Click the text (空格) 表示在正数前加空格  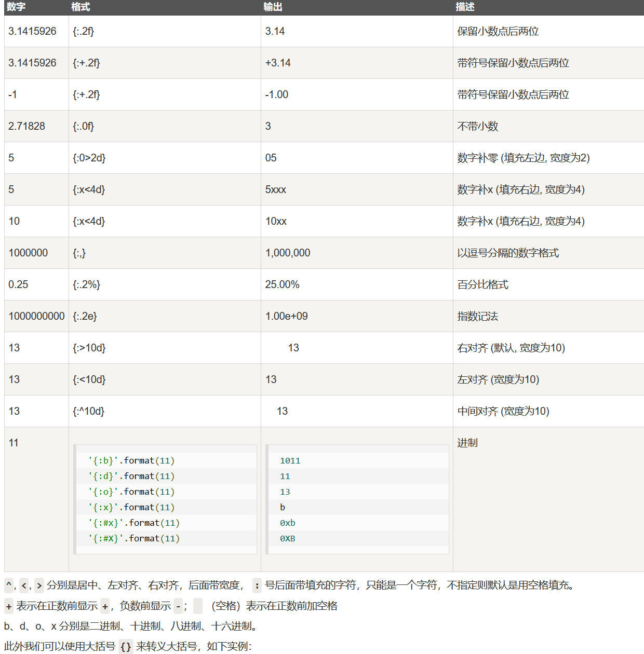pos(274,606)
